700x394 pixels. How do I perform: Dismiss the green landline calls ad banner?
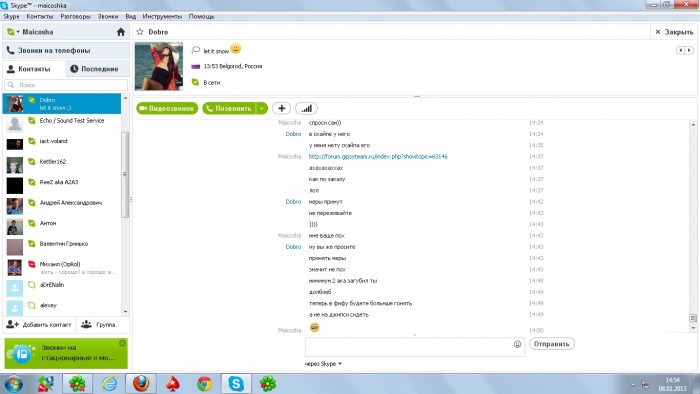coord(122,343)
